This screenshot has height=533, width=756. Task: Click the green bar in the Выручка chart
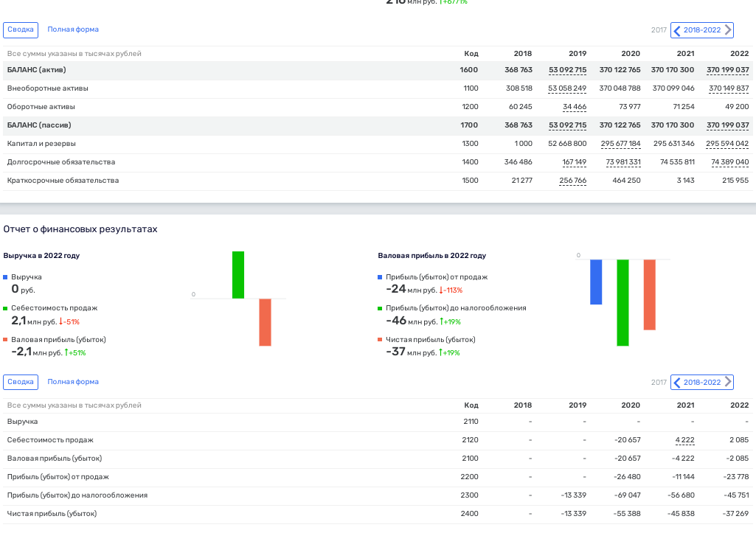point(238,275)
